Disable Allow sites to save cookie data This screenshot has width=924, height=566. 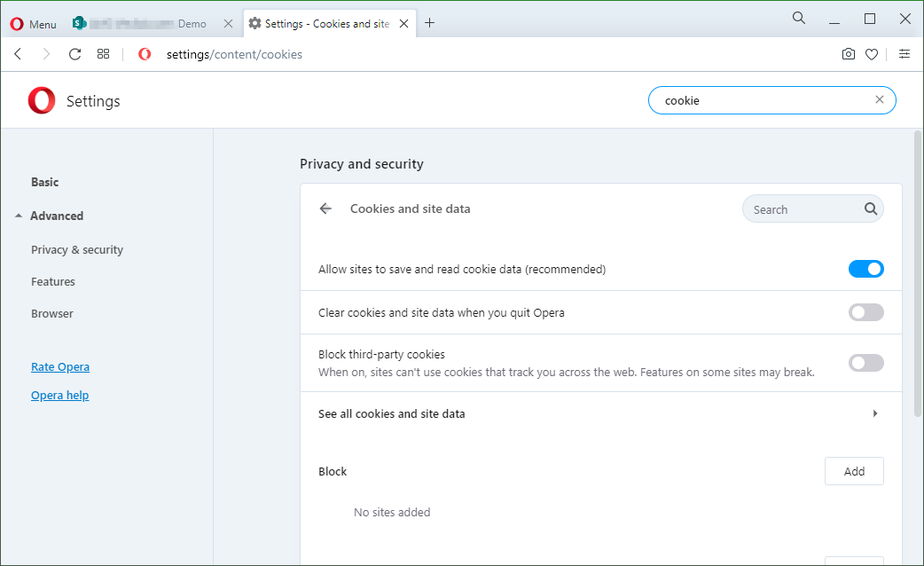(865, 269)
